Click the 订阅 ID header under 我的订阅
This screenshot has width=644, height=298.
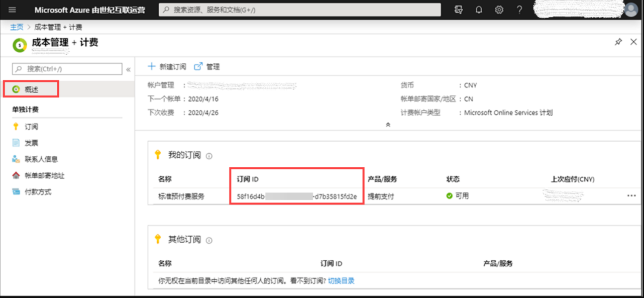coord(248,179)
